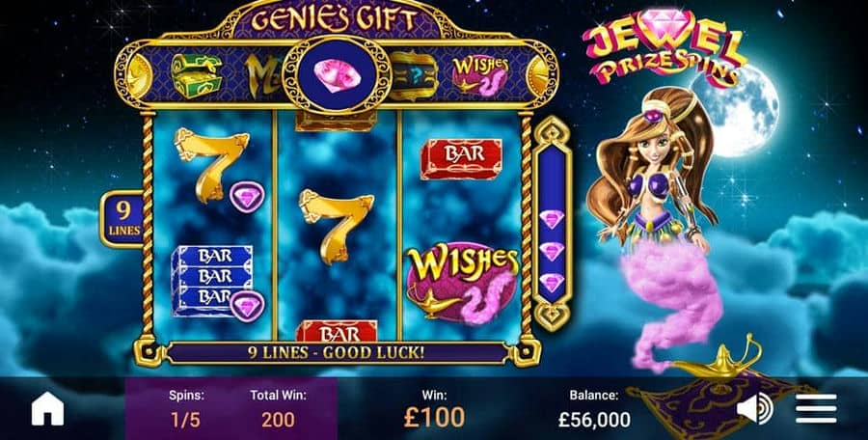868x440 pixels.
Task: Click the top jewel in the jewel meter
Action: pos(552,219)
